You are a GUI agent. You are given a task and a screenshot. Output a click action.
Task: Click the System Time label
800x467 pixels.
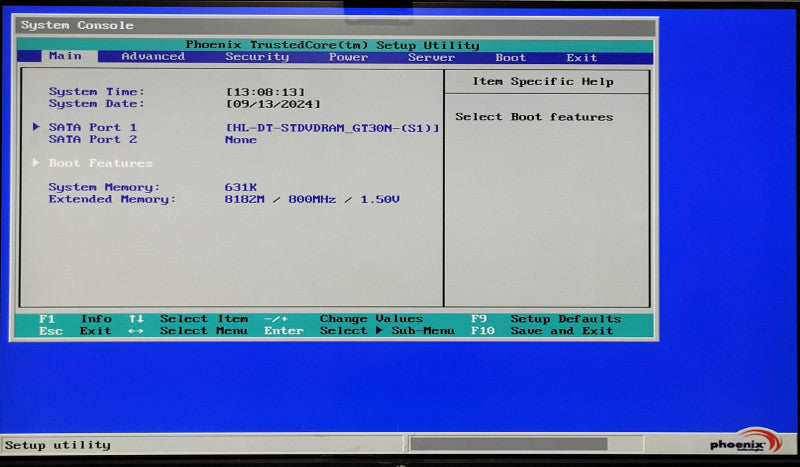97,91
